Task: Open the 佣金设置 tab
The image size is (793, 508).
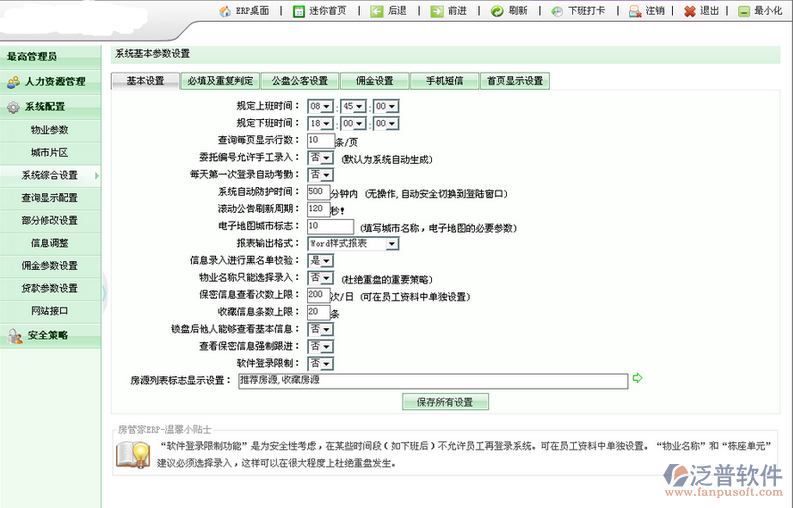Action: pos(375,81)
